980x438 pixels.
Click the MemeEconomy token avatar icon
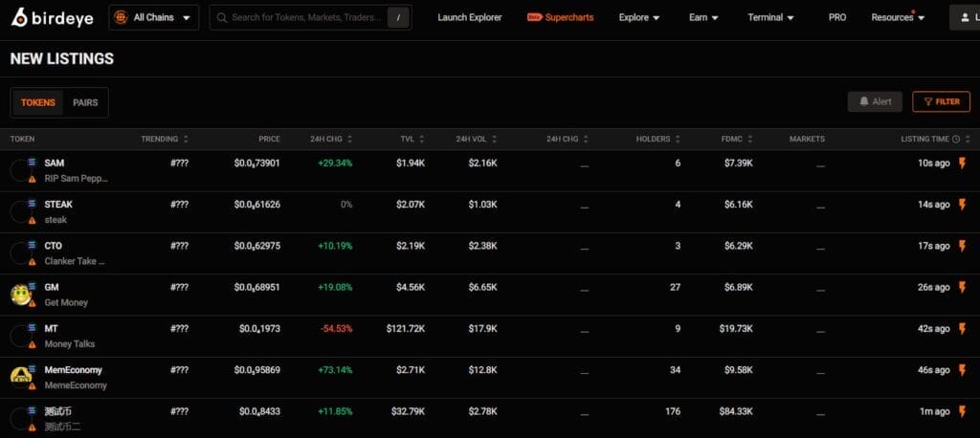(20, 376)
